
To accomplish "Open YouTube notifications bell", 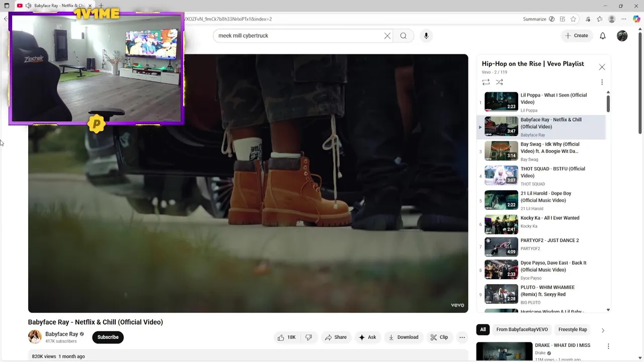I will tap(603, 36).
